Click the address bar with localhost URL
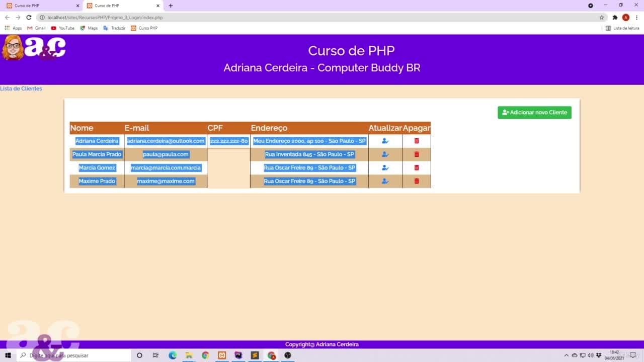 click(x=322, y=17)
